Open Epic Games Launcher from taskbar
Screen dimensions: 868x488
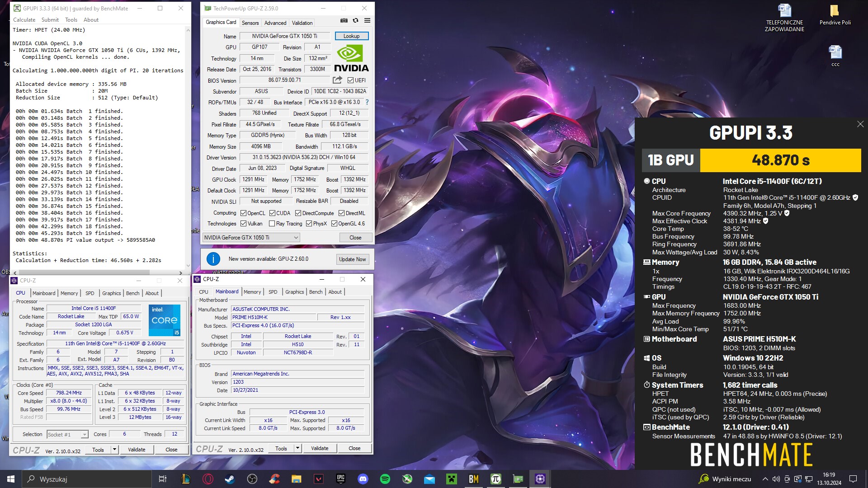click(341, 479)
